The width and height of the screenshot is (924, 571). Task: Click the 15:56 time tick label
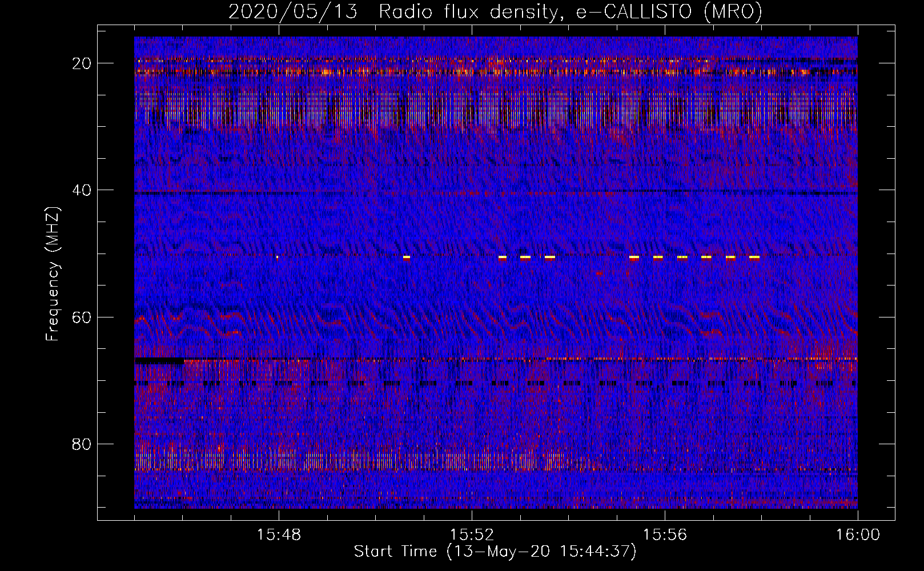665,535
